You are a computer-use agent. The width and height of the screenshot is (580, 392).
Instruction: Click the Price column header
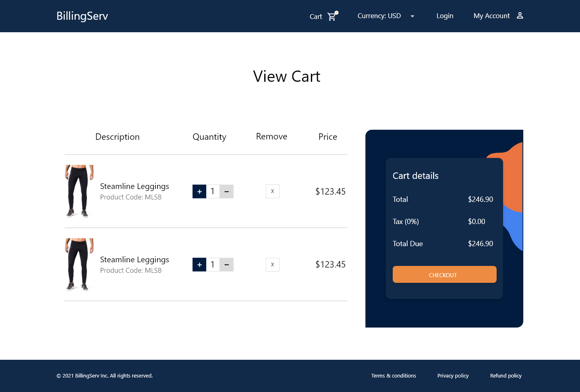point(327,137)
